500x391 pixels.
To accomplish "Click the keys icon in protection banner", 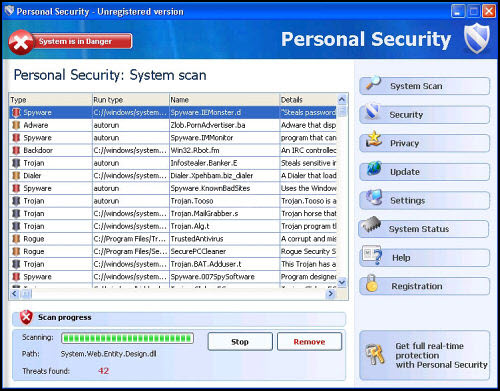I will pos(375,355).
